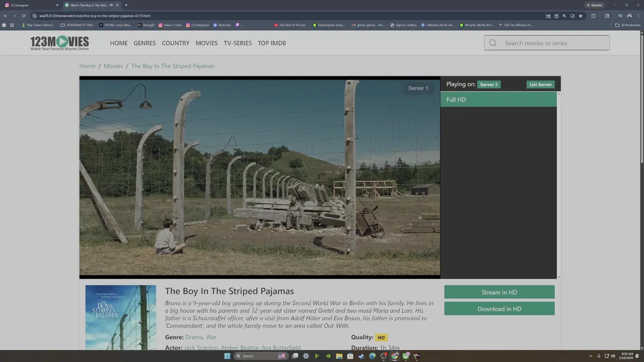Click Movies breadcrumb link
The image size is (644, 362).
(x=113, y=66)
